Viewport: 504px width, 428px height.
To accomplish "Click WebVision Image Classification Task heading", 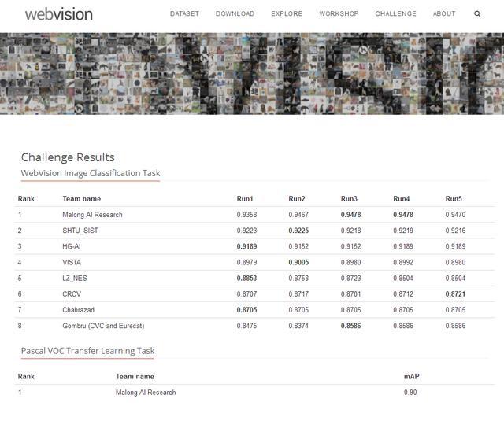I will [91, 173].
